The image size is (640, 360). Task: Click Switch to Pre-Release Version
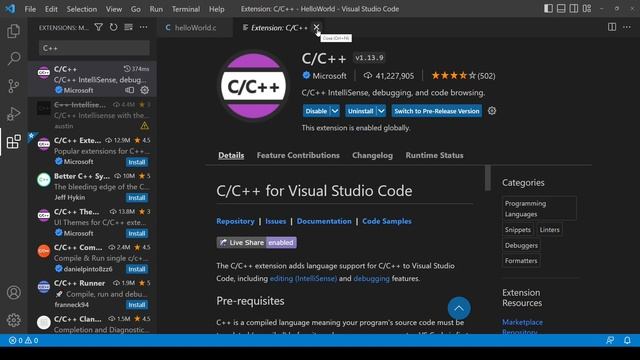coord(437,111)
